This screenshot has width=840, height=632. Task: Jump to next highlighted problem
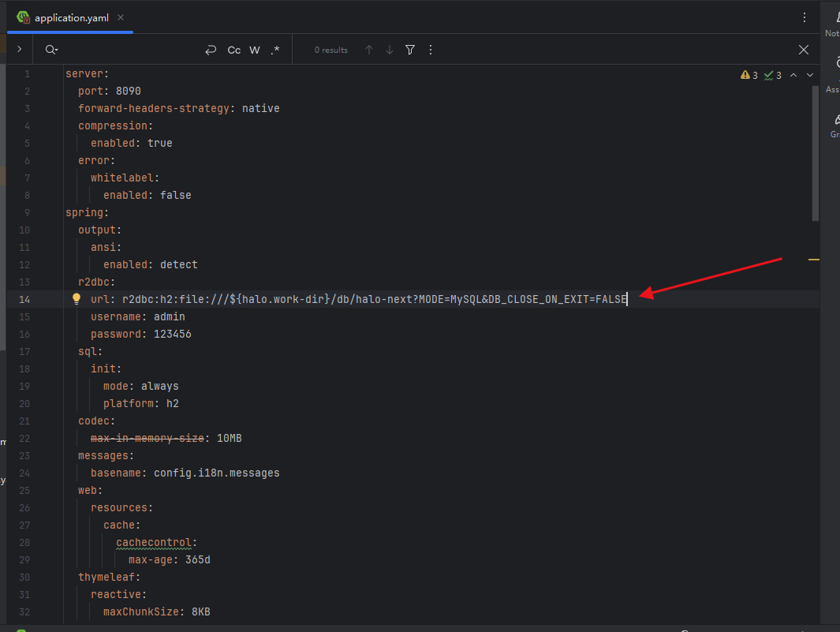810,75
